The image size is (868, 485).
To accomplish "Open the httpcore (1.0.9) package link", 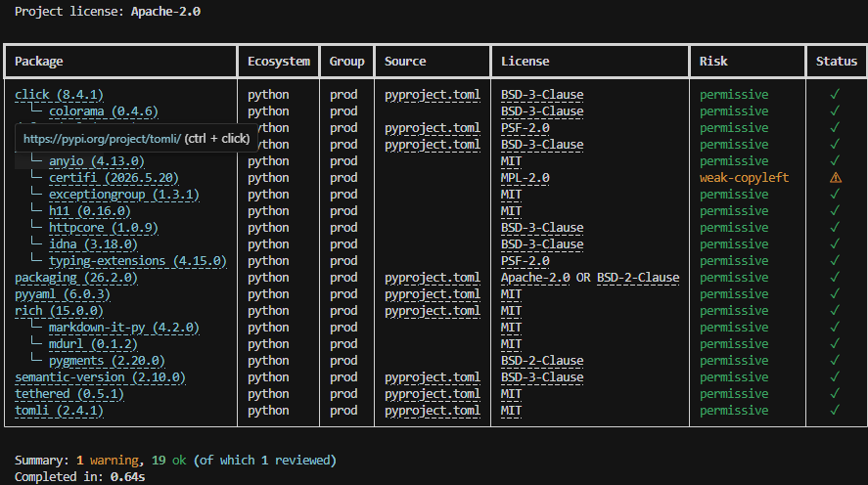I will pyautogui.click(x=104, y=227).
